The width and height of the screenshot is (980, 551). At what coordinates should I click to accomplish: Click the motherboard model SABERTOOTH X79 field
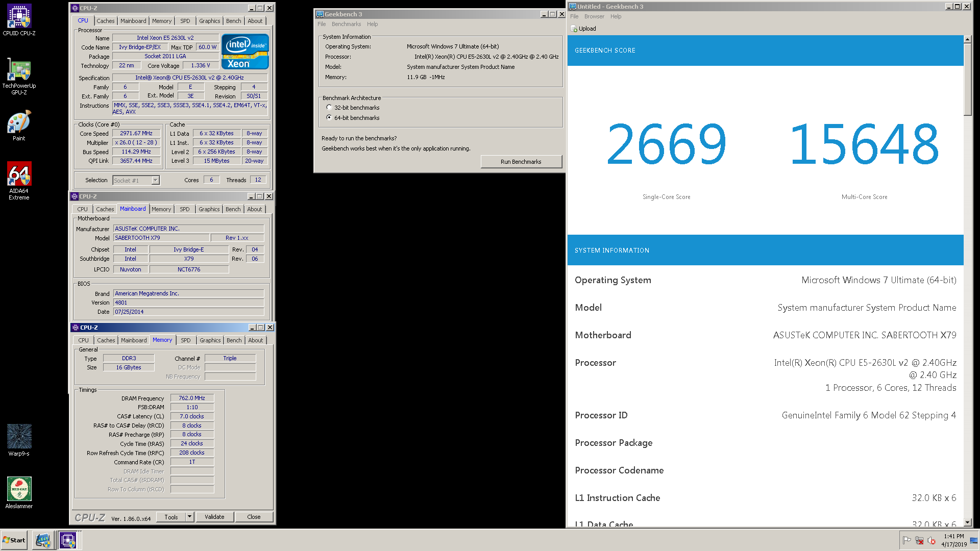point(161,238)
